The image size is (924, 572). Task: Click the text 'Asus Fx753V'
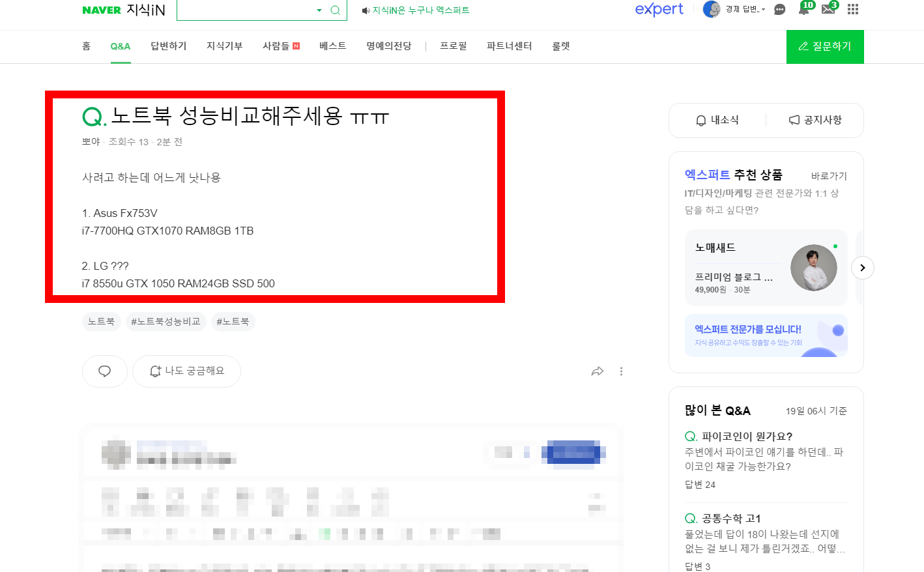click(x=125, y=213)
